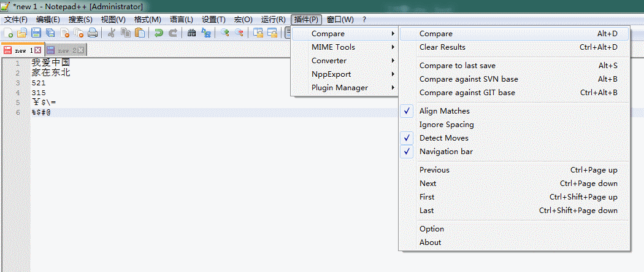Create a new file via toolbar icon
The height and width of the screenshot is (272, 644).
pos(8,33)
